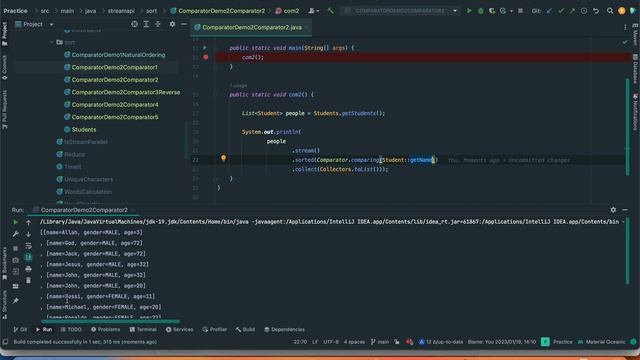Select opened file target icon in Project panel
Screen dimensions: 640x360
pos(134,24)
